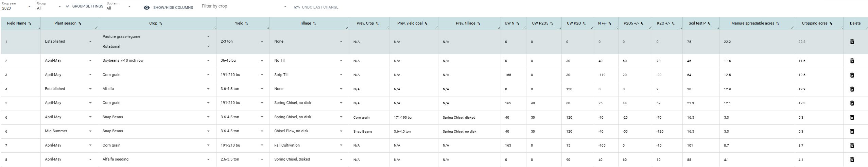Sort by Field Name arrows icon
Viewport: 868px width, 167px height.
pyautogui.click(x=30, y=24)
